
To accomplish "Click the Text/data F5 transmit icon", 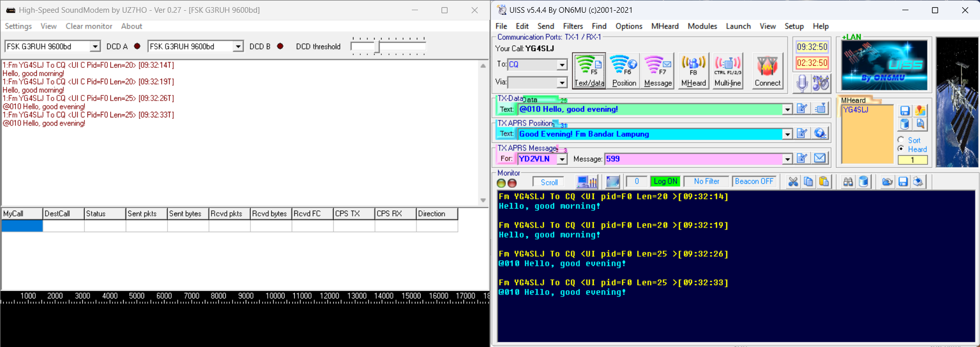I will (589, 70).
